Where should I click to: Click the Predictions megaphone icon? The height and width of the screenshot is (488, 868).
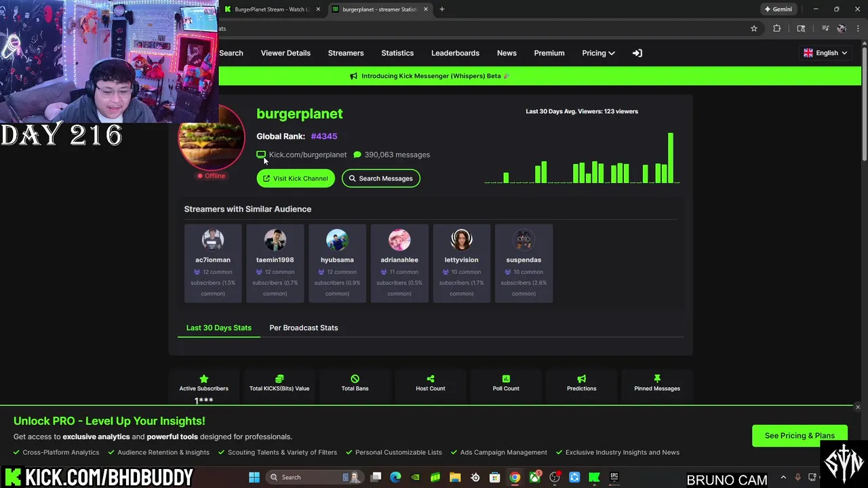(581, 379)
